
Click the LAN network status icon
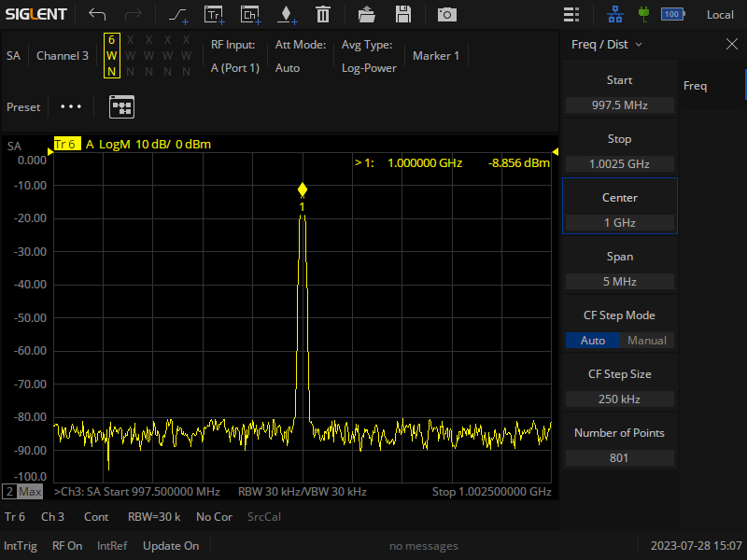[615, 14]
